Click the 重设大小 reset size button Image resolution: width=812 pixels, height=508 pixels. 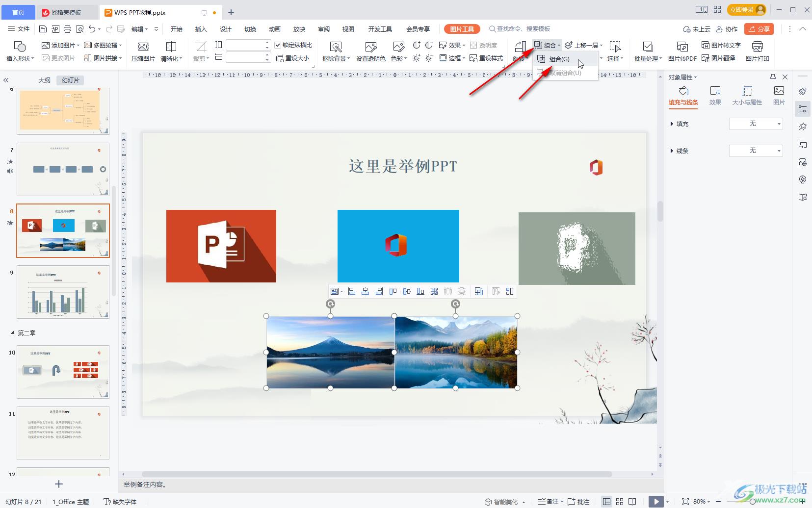[292, 58]
